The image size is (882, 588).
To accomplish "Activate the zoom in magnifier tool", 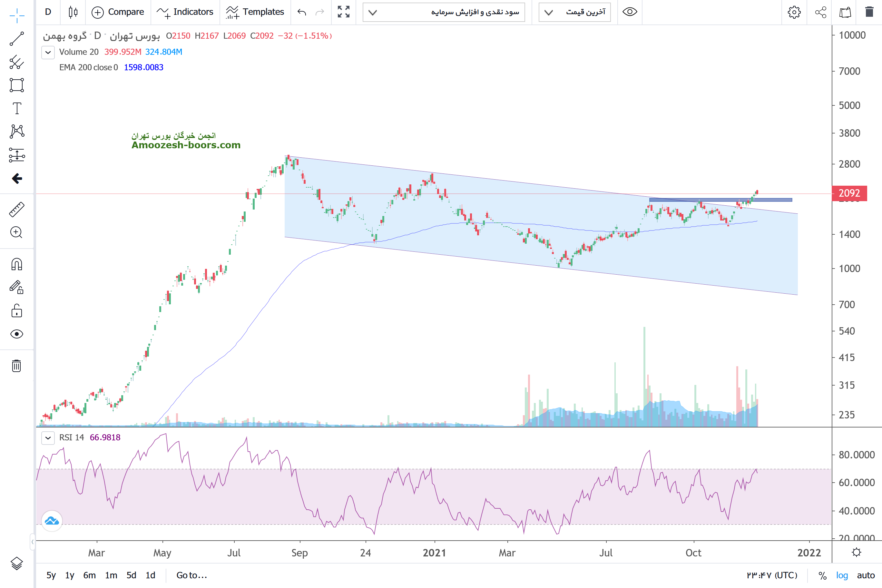I will (17, 232).
